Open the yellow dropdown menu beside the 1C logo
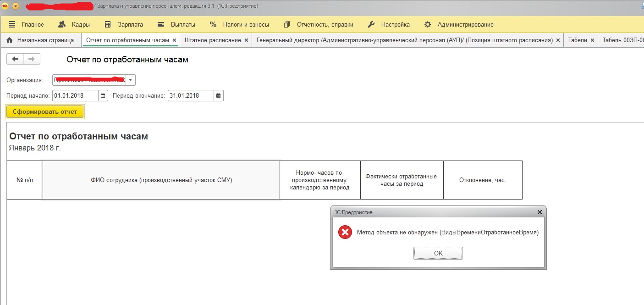 16,6
